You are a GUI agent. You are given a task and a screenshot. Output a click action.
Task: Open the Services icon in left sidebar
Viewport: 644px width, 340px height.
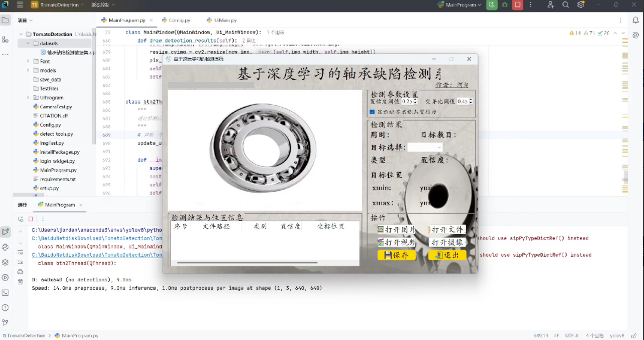pos(5,278)
